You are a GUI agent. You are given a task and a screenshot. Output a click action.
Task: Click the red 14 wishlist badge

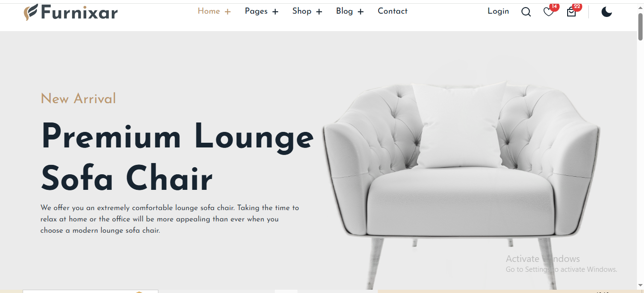coord(554,7)
